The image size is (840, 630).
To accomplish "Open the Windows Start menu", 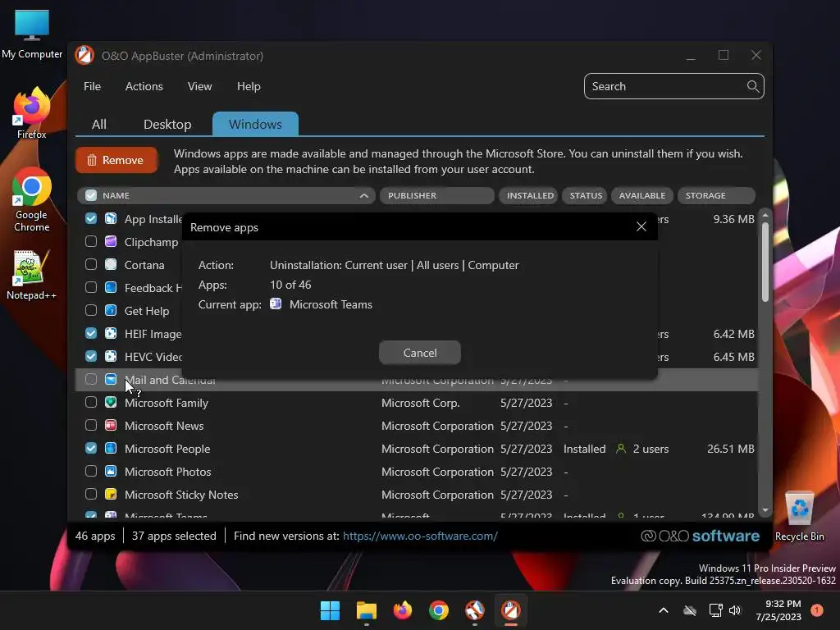I will coord(330,610).
